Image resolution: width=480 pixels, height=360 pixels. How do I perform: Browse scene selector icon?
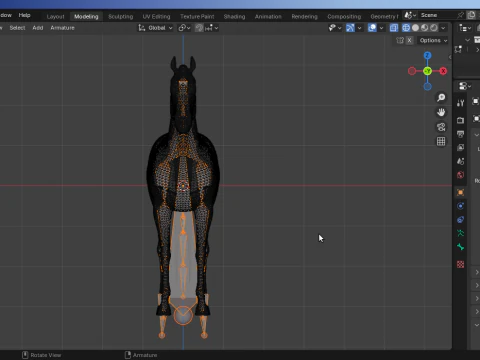point(410,15)
